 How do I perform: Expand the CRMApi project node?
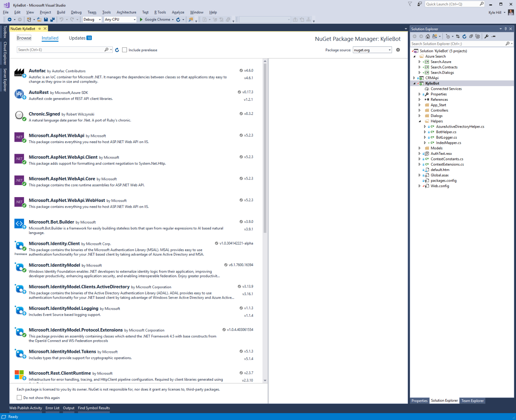click(x=415, y=78)
